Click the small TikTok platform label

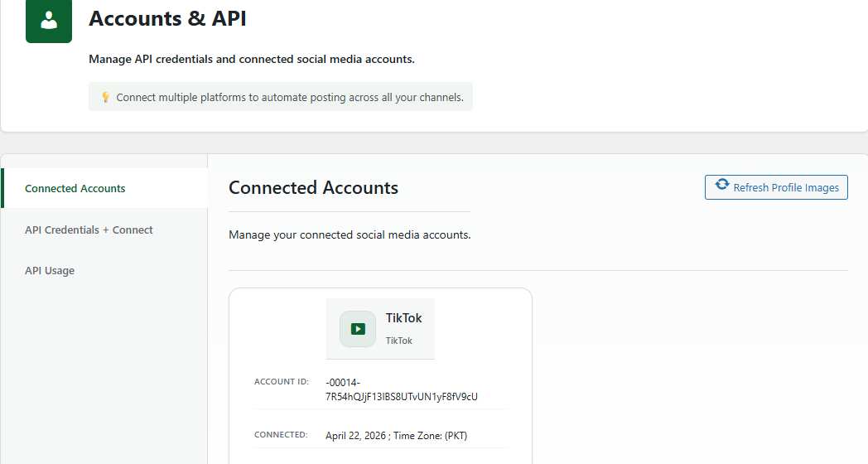(x=399, y=341)
